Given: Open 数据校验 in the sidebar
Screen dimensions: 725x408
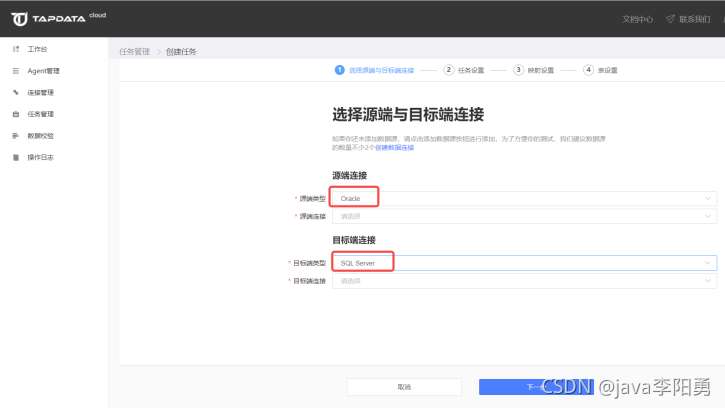Looking at the screenshot, I should pos(40,136).
